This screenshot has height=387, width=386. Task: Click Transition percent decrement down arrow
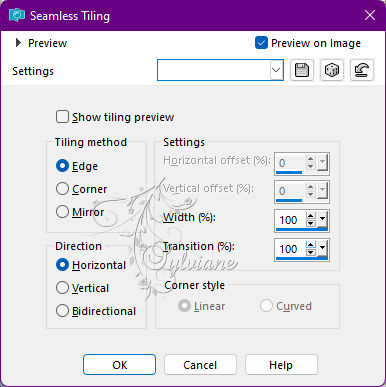[x=311, y=253]
